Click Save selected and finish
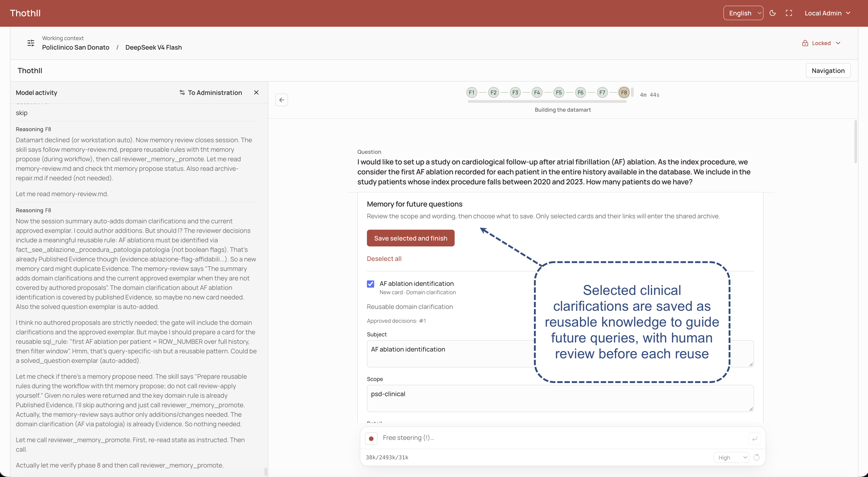This screenshot has width=868, height=477. (410, 238)
